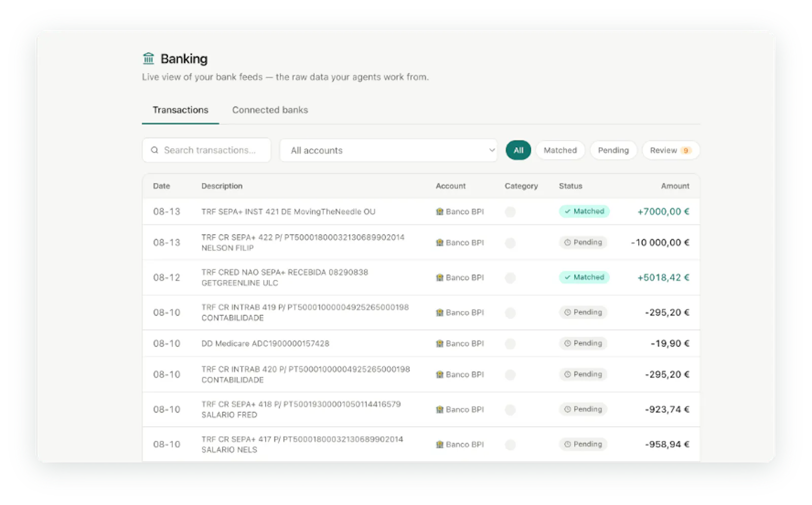Click TRF SEPA+ INST 421 DE MovingTheNeedle description
Viewport: 812px width, 505px height.
tap(288, 212)
